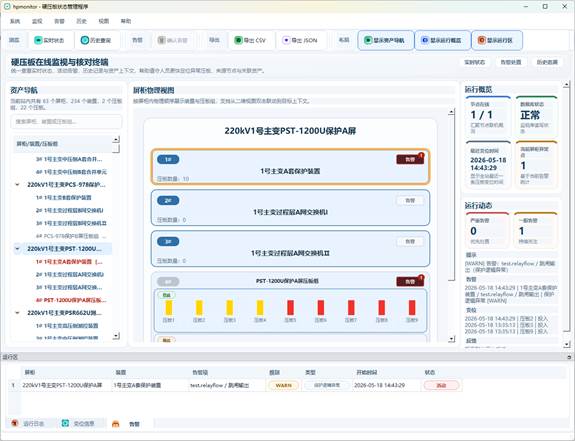Click the asset navigation search field
This screenshot has width=575, height=441.
[x=66, y=122]
